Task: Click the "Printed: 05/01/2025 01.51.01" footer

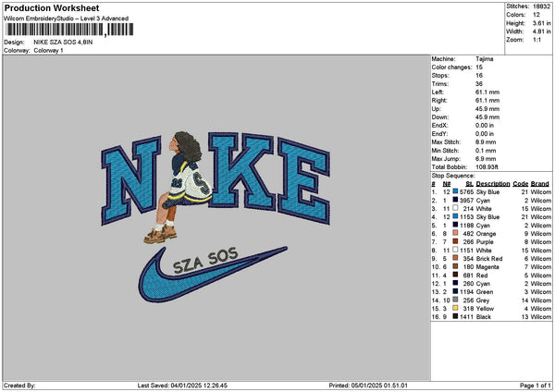Action: click(368, 386)
